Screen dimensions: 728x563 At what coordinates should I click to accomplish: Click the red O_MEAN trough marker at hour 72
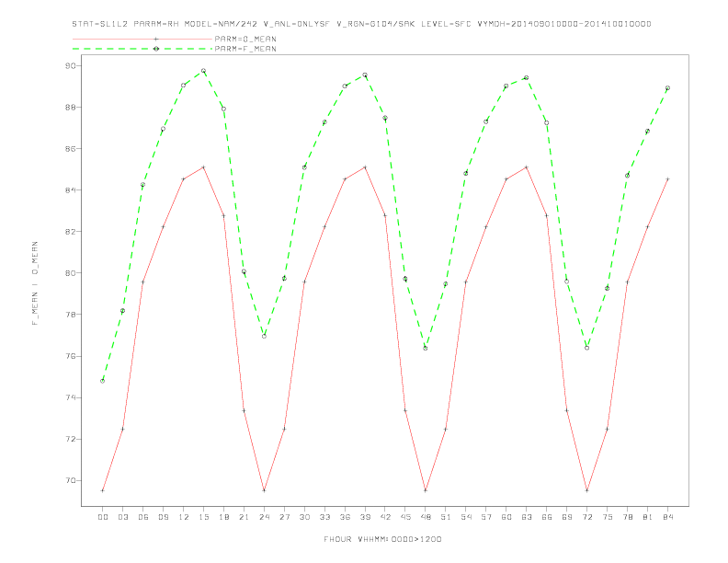[x=586, y=490]
